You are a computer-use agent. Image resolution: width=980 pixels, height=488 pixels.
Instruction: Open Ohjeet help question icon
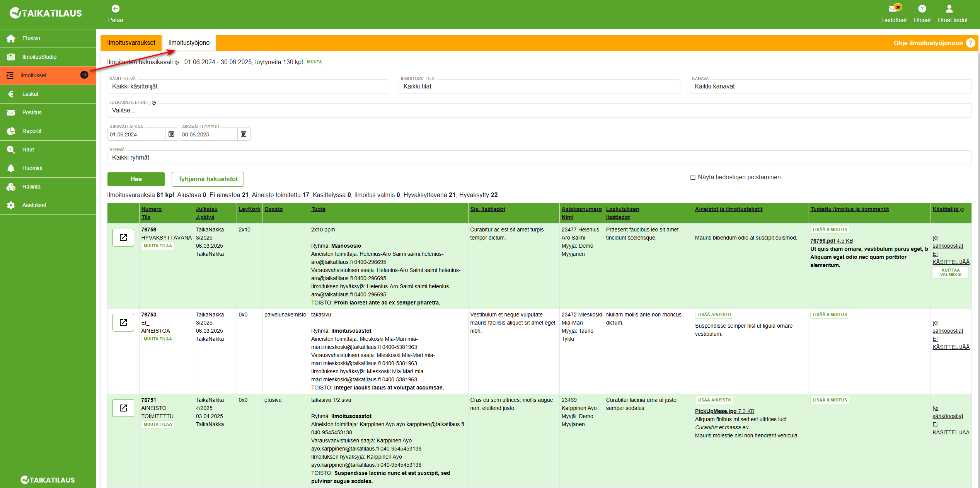coord(922,9)
